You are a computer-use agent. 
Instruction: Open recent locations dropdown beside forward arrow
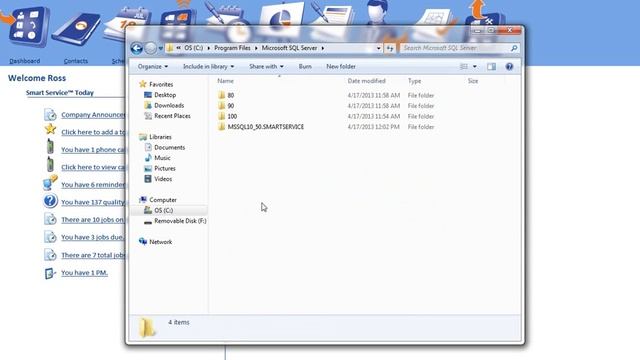[161, 48]
